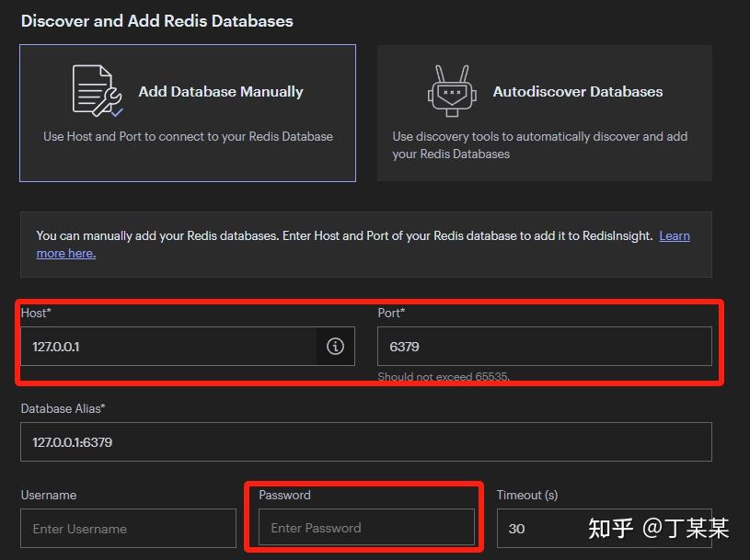Select the Autodiscover Databases card
The image size is (750, 560).
[544, 113]
